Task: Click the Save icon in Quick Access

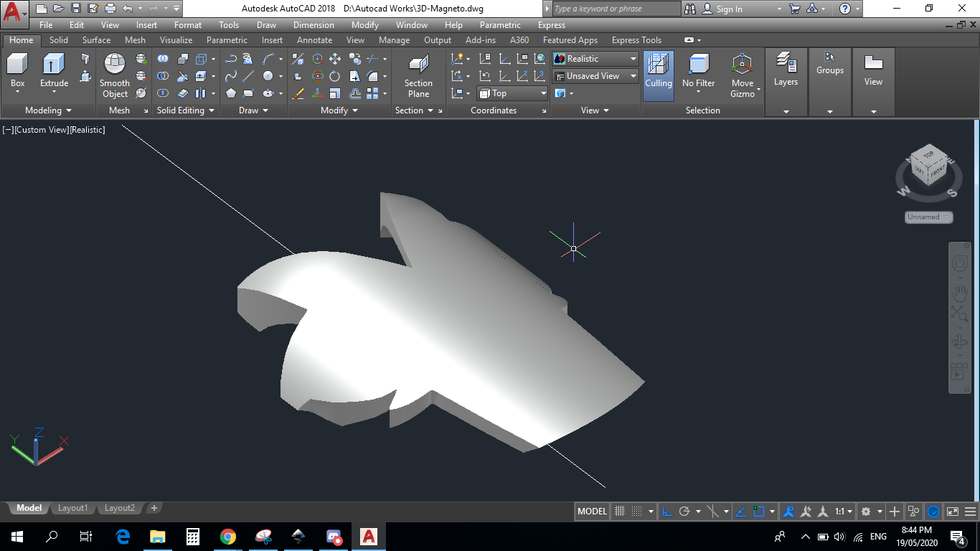Action: point(76,9)
